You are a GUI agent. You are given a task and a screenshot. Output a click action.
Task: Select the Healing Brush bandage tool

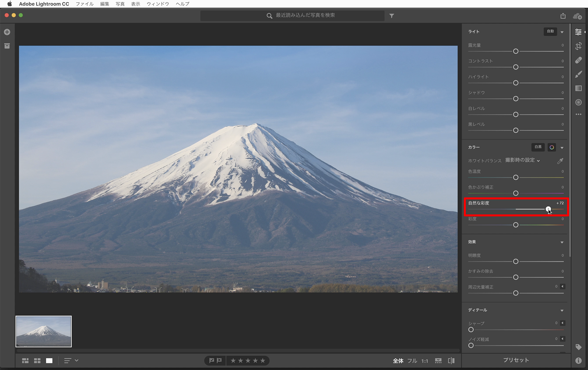579,60
